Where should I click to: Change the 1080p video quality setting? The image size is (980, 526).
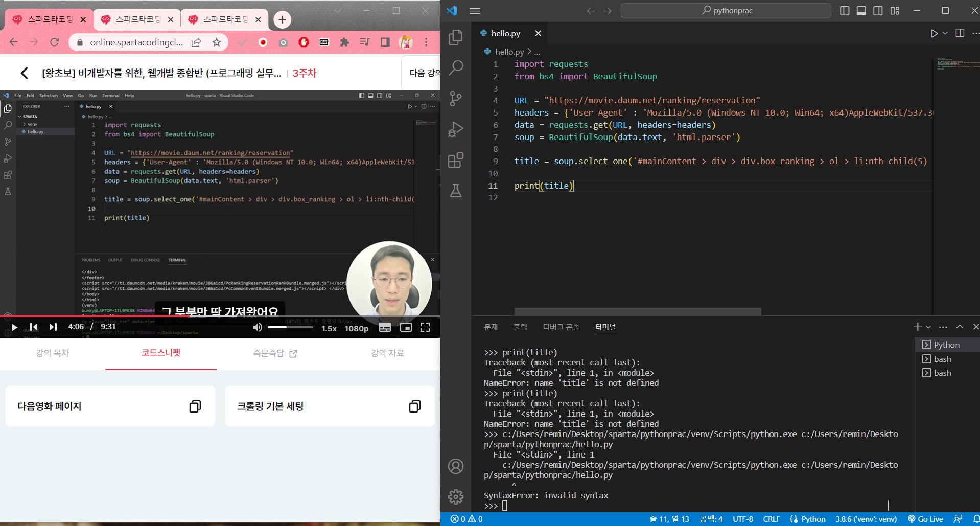pos(357,328)
